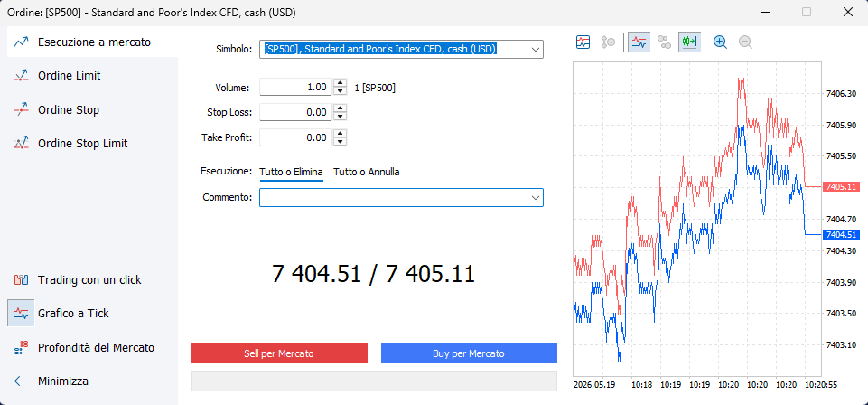The image size is (868, 405).
Task: Increase Take Profit with the up arrow
Action: (341, 134)
